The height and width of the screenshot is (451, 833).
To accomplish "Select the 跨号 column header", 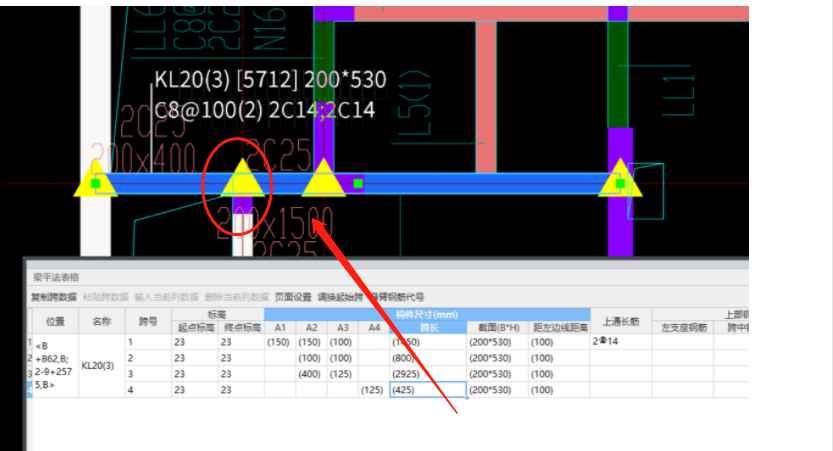I will tap(148, 321).
